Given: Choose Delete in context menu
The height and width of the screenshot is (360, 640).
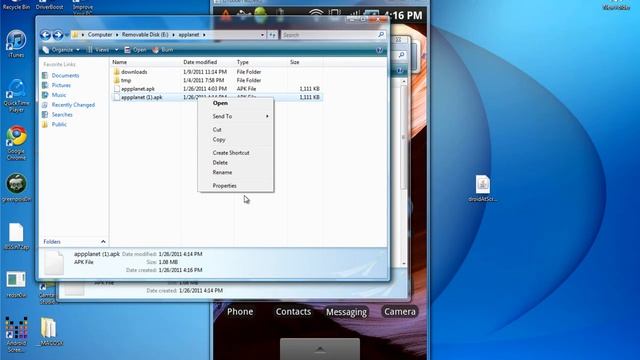Looking at the screenshot, I should pyautogui.click(x=236, y=162).
